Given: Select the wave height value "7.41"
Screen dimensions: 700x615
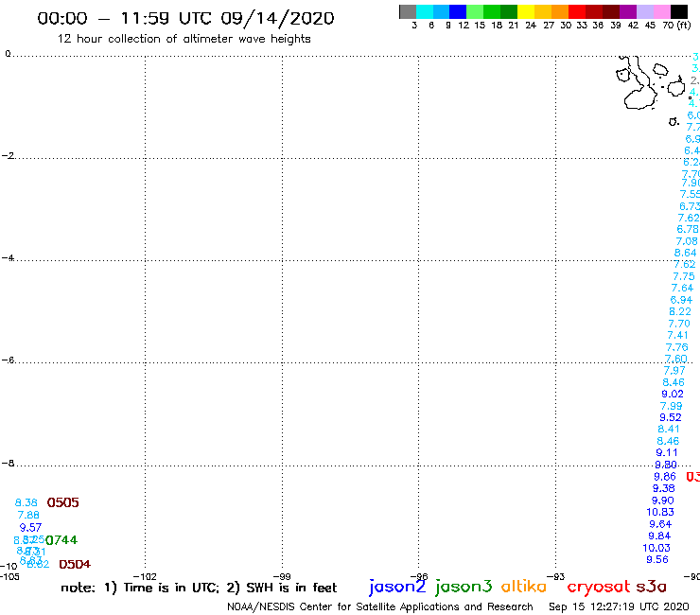Looking at the screenshot, I should coord(677,336).
